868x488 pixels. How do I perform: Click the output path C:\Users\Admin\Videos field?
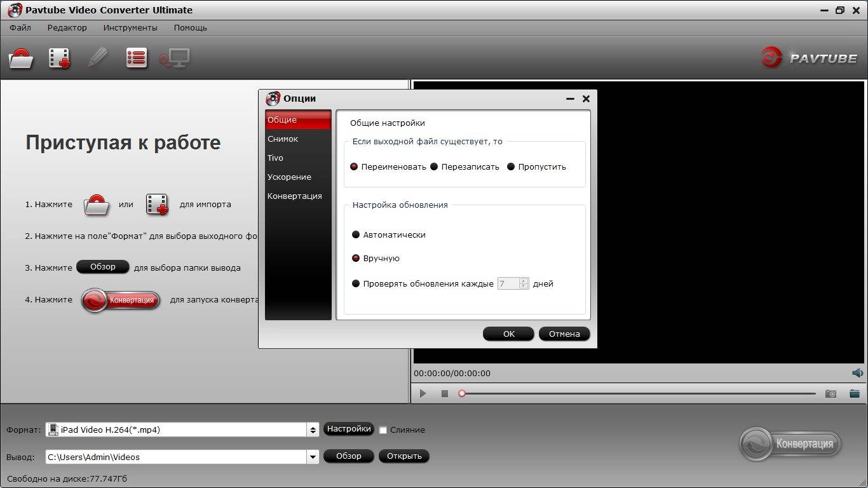(176, 457)
